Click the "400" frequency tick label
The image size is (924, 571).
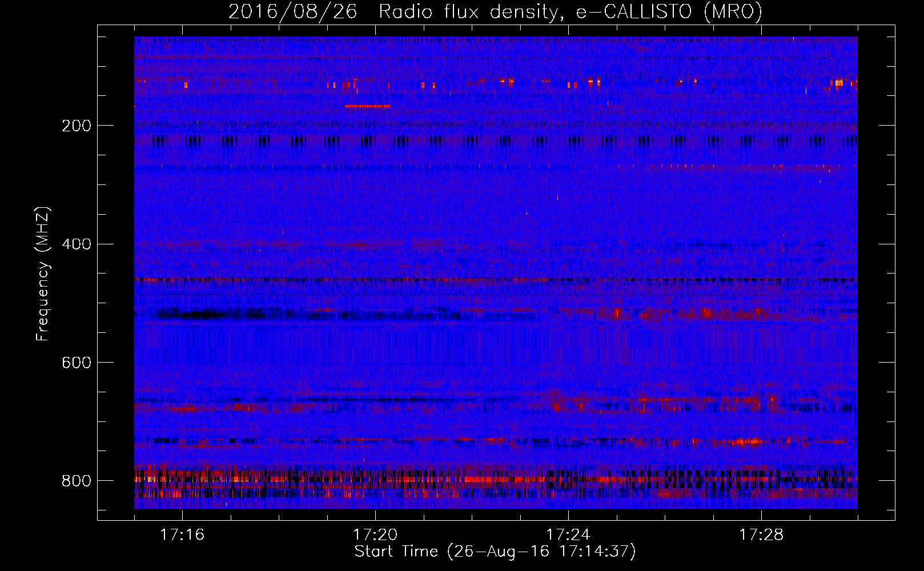(x=77, y=244)
